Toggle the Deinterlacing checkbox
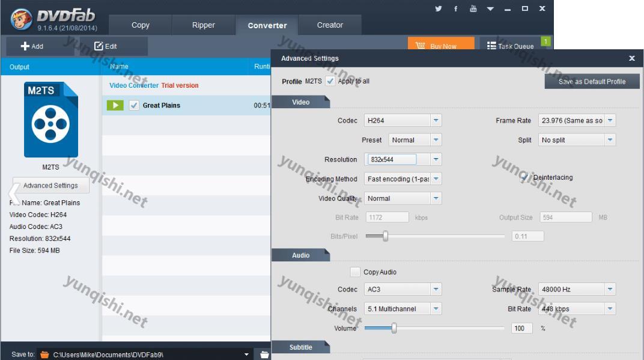 [524, 177]
